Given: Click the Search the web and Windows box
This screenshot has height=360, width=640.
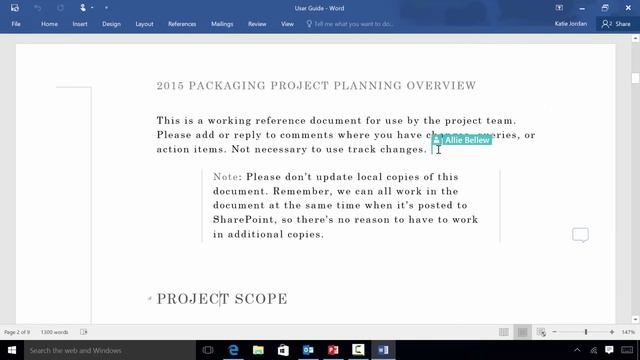Looking at the screenshot, I should (110, 350).
